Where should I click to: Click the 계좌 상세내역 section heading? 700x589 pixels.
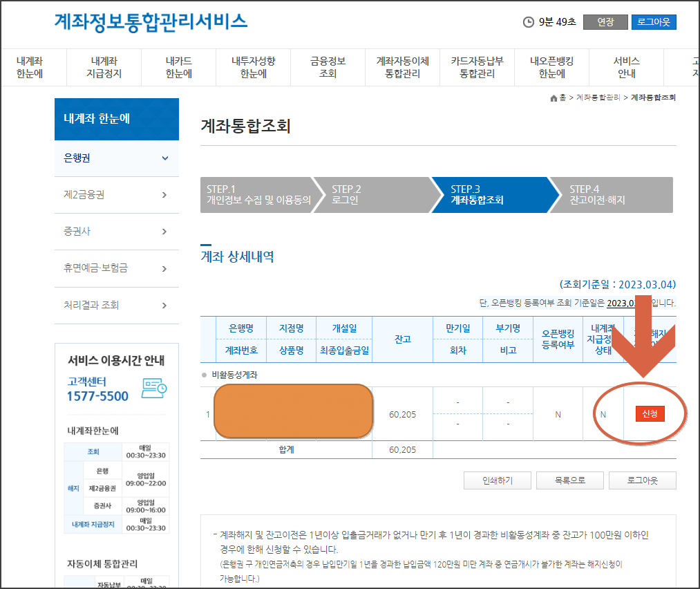tap(237, 256)
